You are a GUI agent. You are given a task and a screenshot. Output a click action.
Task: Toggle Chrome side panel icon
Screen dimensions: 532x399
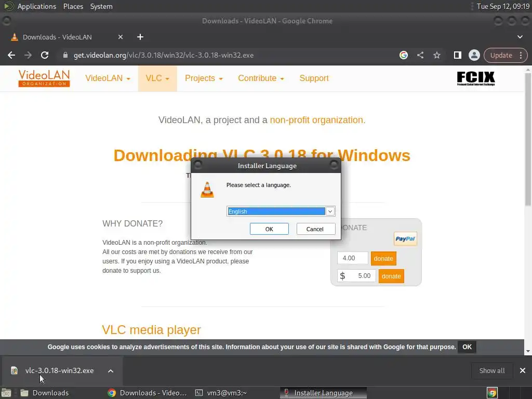click(457, 55)
